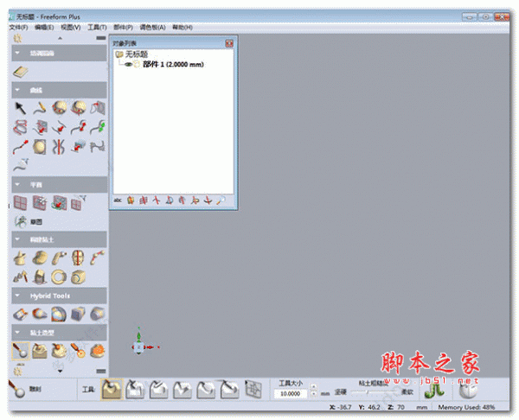The height and width of the screenshot is (420, 519).
Task: Open the 调色板(A) menu
Action: click(152, 28)
